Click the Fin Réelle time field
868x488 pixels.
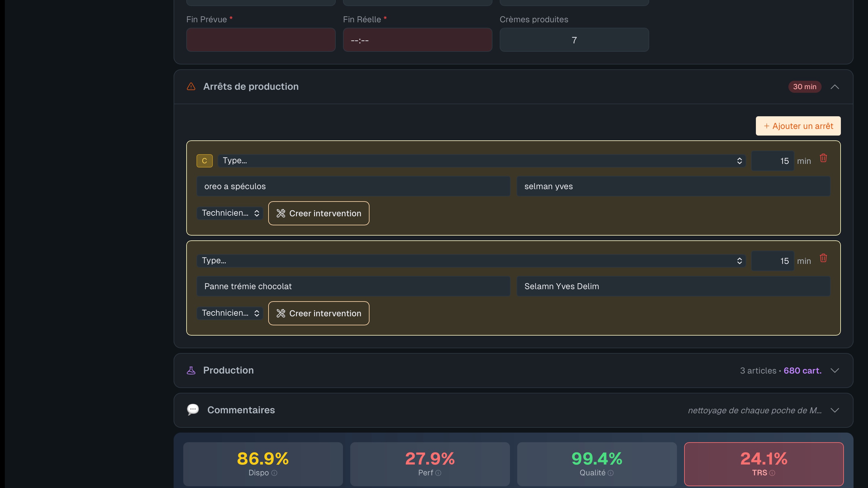click(x=417, y=40)
